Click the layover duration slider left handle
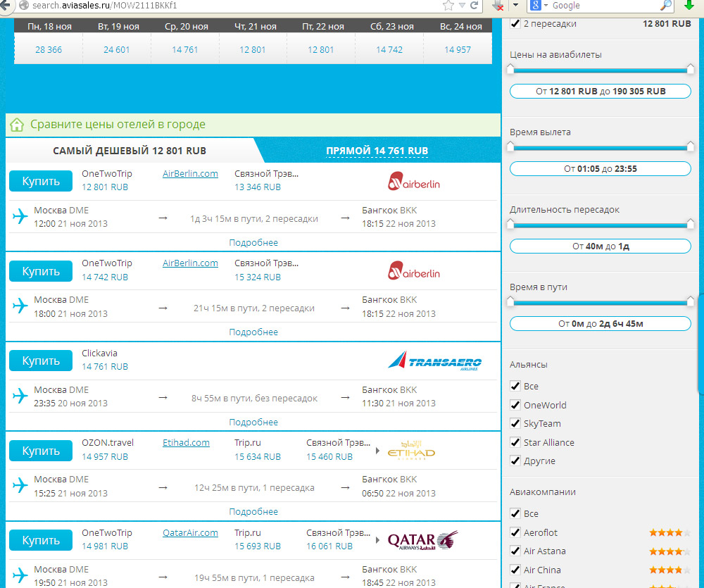Viewport: 704px width, 588px height. 510,224
